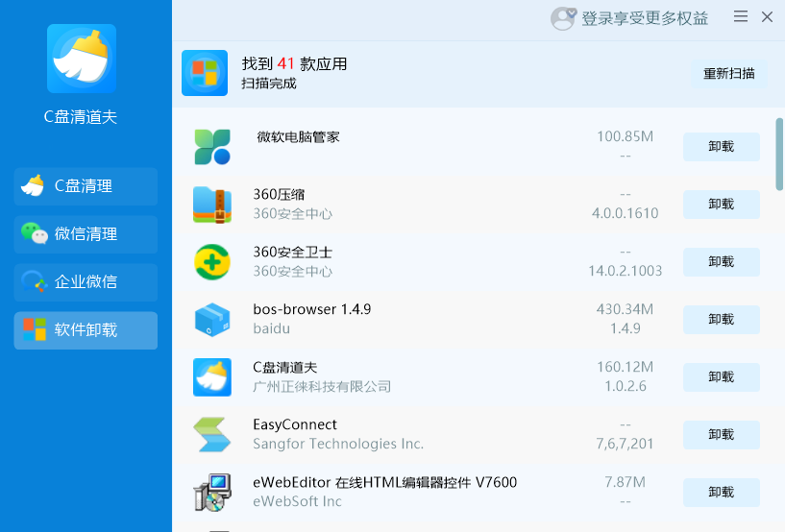785x532 pixels.
Task: Click the C盘清道夫 broom logo in sidebar
Action: (x=82, y=59)
